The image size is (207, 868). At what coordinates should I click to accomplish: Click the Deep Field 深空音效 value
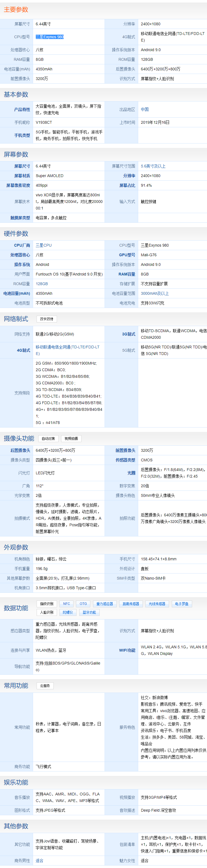click(159, 810)
